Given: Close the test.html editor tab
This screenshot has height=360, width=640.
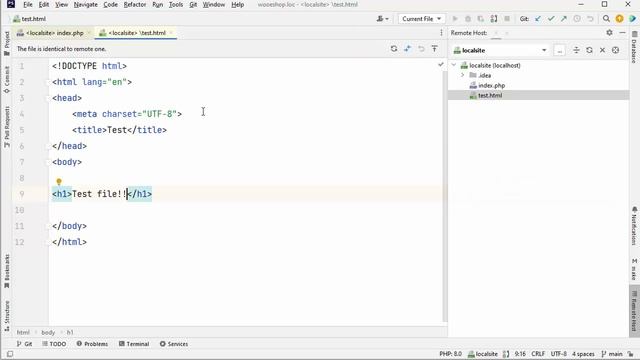Looking at the screenshot, I should [171, 33].
